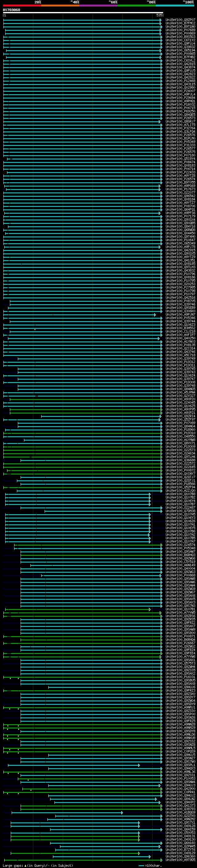Select the UniRef100_Q84NG5 label
This screenshot has height=868, width=197.
(180, 389)
